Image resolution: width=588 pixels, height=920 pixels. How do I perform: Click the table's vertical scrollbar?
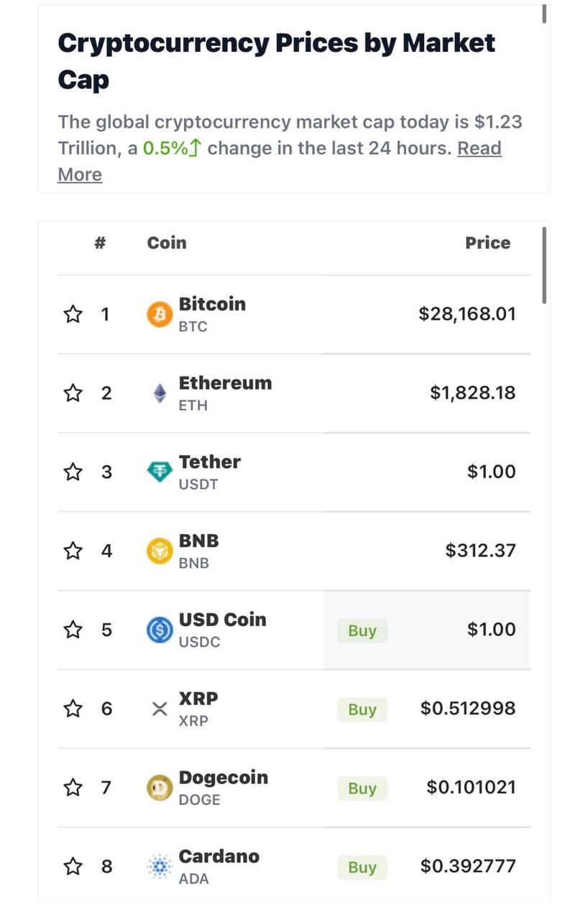pyautogui.click(x=544, y=265)
